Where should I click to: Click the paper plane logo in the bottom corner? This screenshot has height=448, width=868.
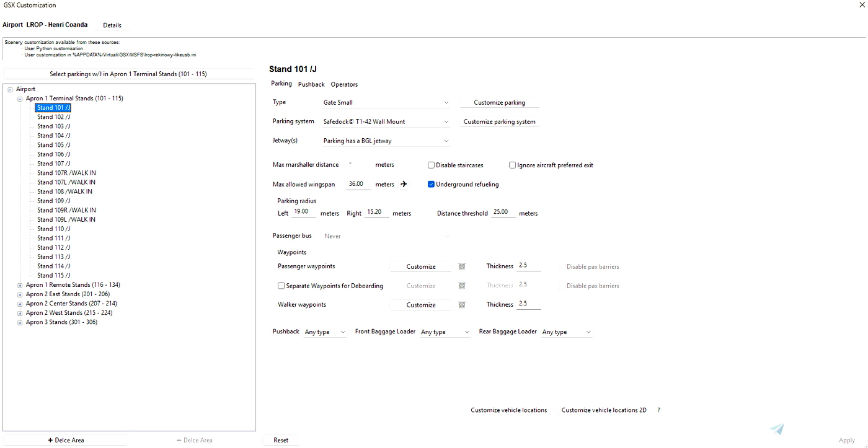(777, 428)
